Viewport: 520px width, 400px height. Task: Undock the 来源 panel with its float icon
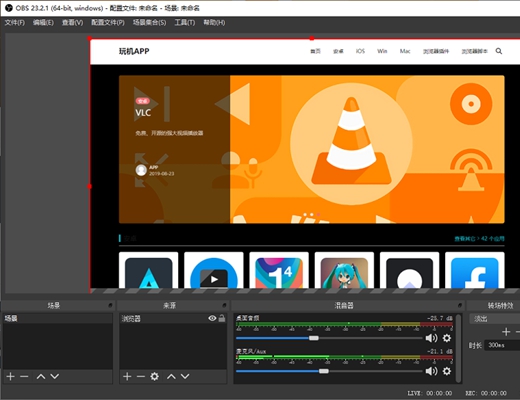pos(224,305)
